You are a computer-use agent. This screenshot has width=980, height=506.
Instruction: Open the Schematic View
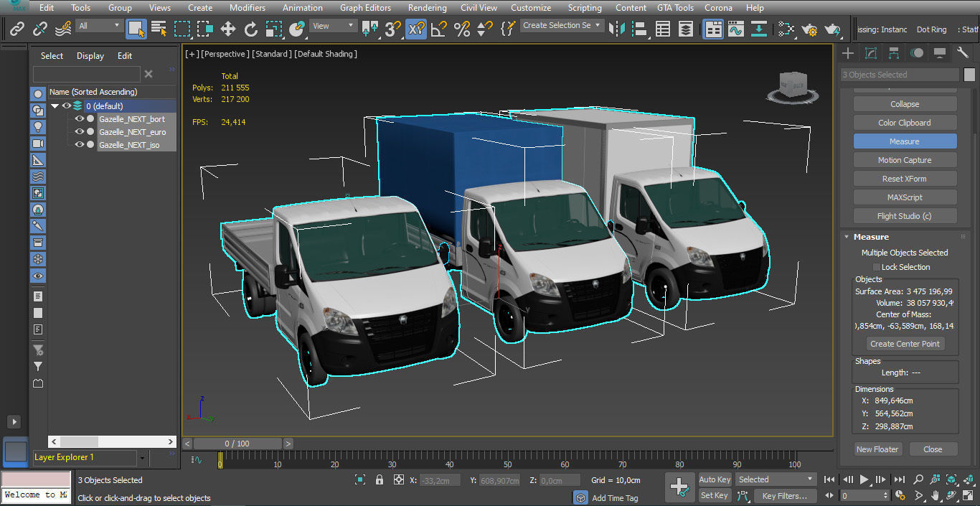click(x=758, y=29)
